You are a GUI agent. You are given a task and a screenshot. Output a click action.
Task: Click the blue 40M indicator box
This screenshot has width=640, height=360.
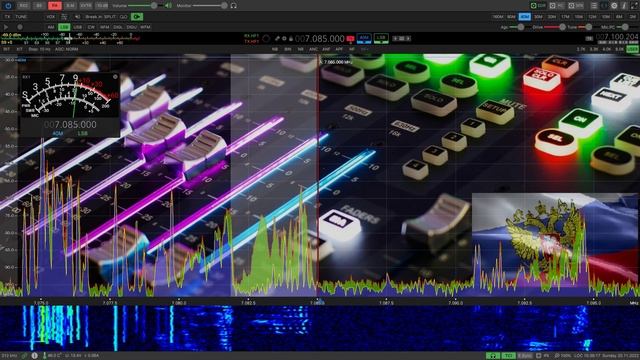pos(364,38)
